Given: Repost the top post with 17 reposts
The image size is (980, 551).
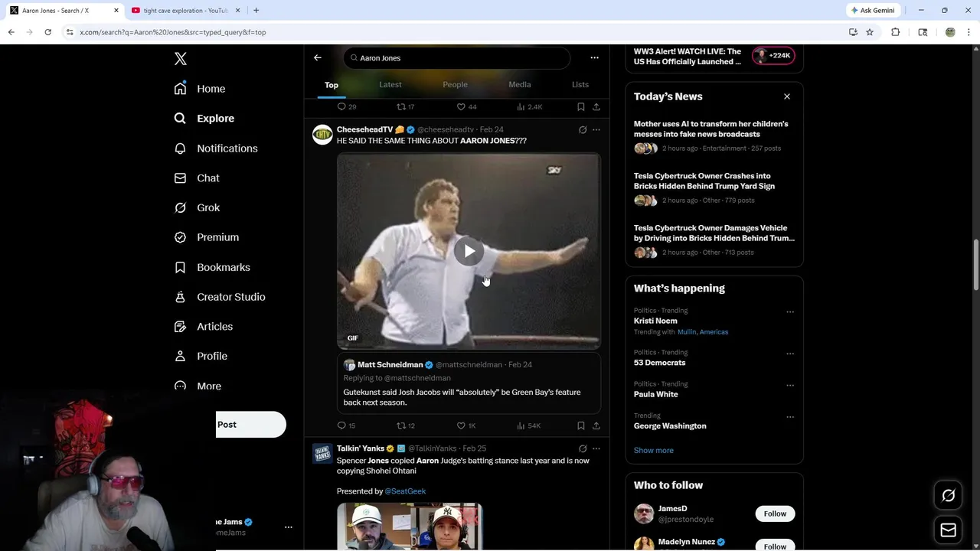Looking at the screenshot, I should 406,107.
